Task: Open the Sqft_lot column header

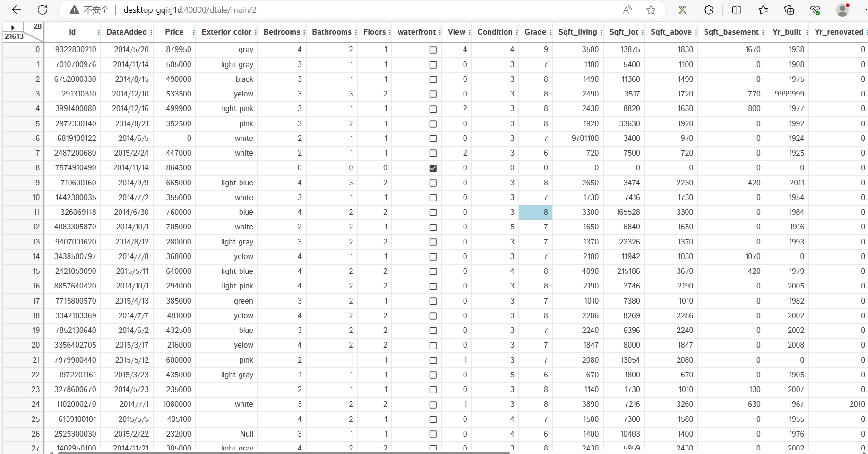Action: coord(624,32)
